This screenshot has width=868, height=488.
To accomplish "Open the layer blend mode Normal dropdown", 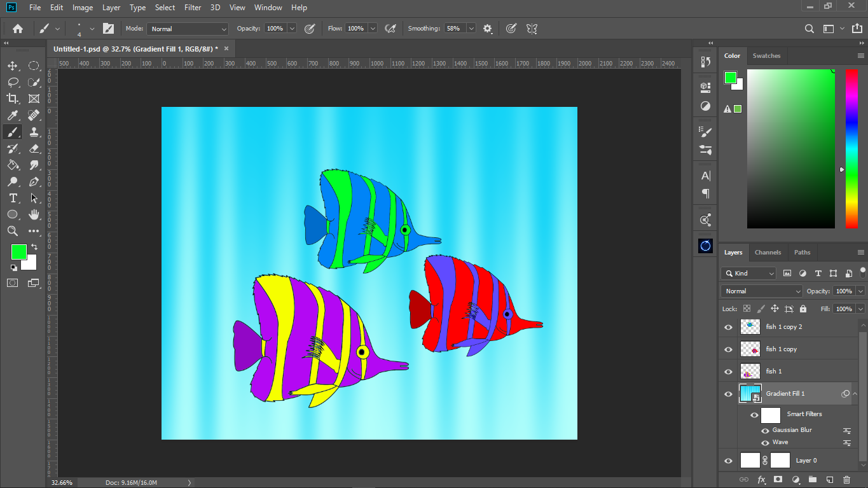I will coord(762,291).
